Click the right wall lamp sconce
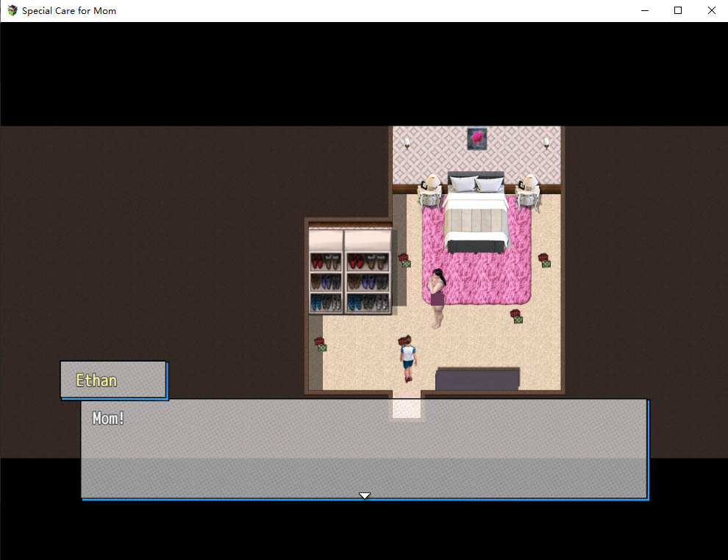Image resolution: width=728 pixels, height=560 pixels. (546, 142)
